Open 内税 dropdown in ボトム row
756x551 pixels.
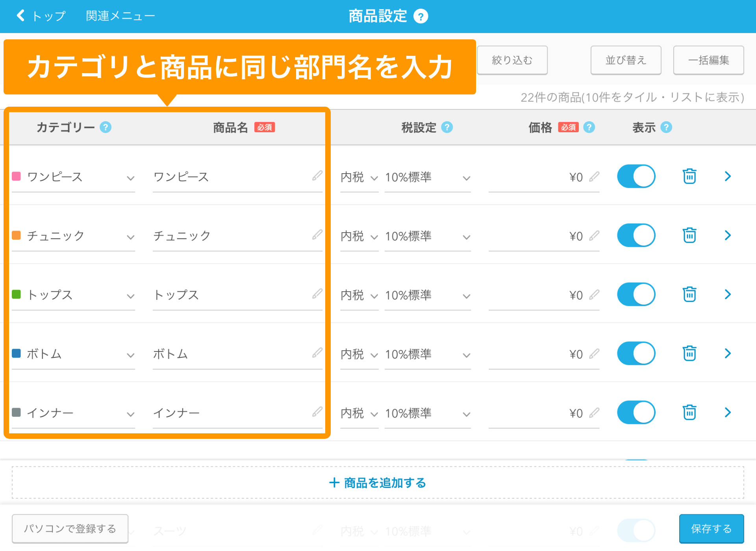[359, 355]
